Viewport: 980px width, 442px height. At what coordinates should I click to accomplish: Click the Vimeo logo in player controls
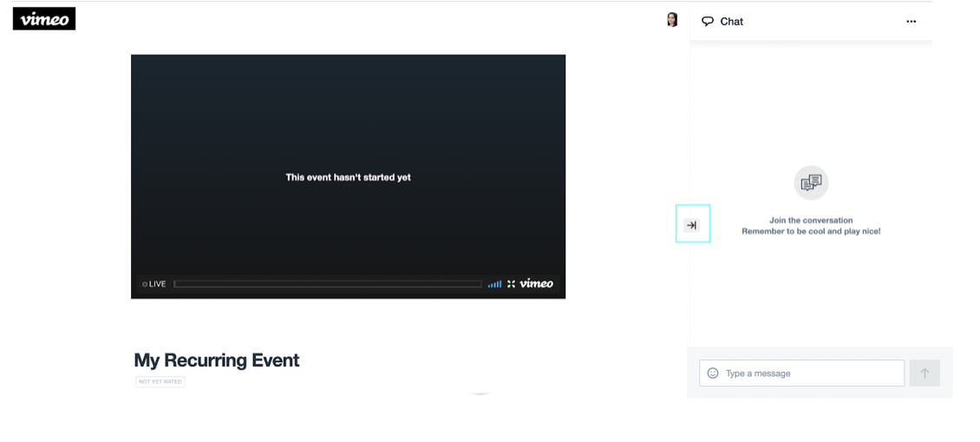tap(536, 283)
